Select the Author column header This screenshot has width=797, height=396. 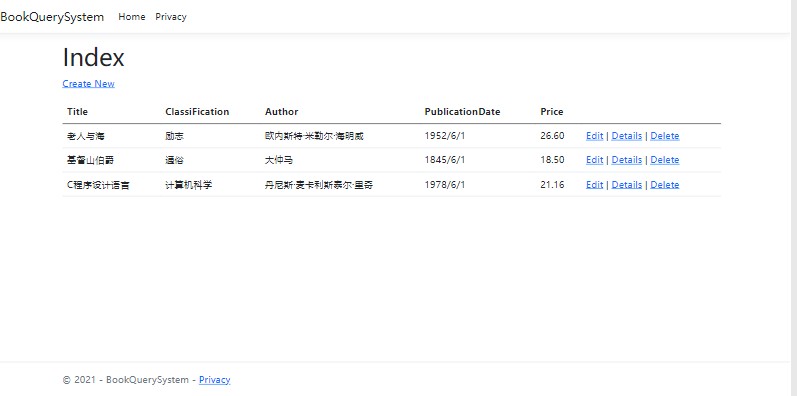(282, 112)
